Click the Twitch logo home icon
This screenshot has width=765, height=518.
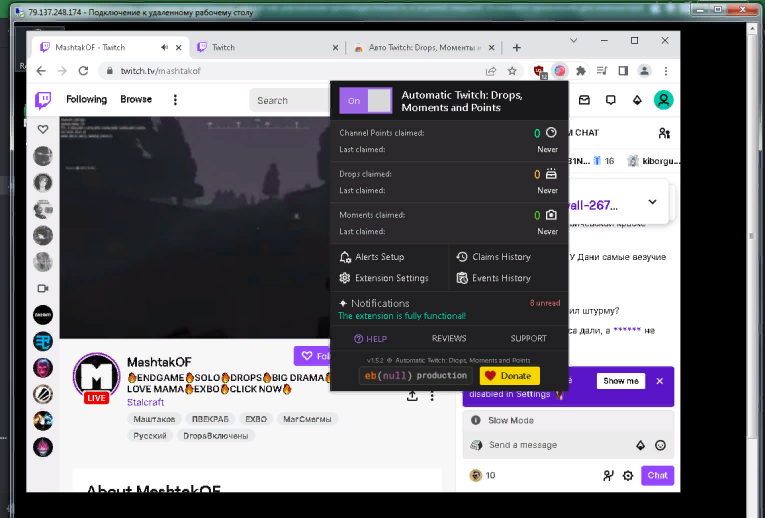click(43, 100)
